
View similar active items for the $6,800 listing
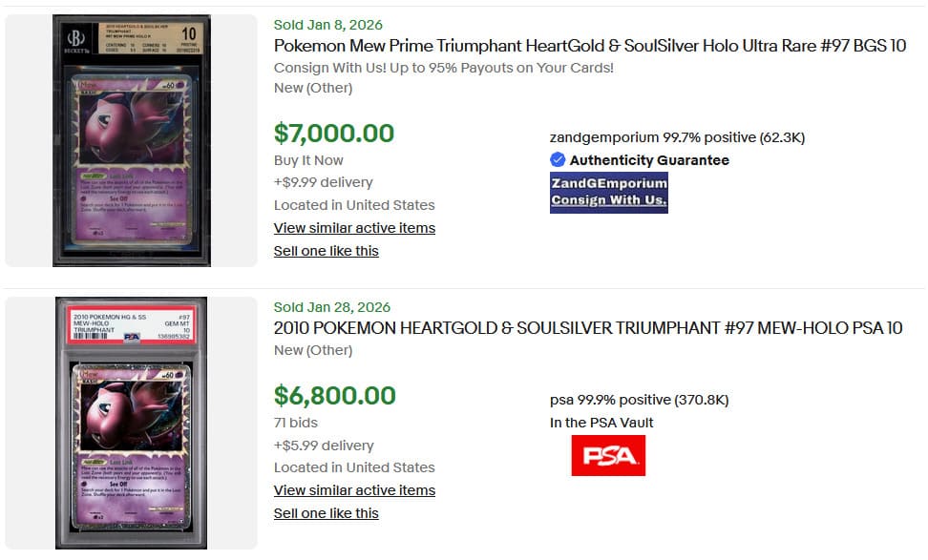354,490
